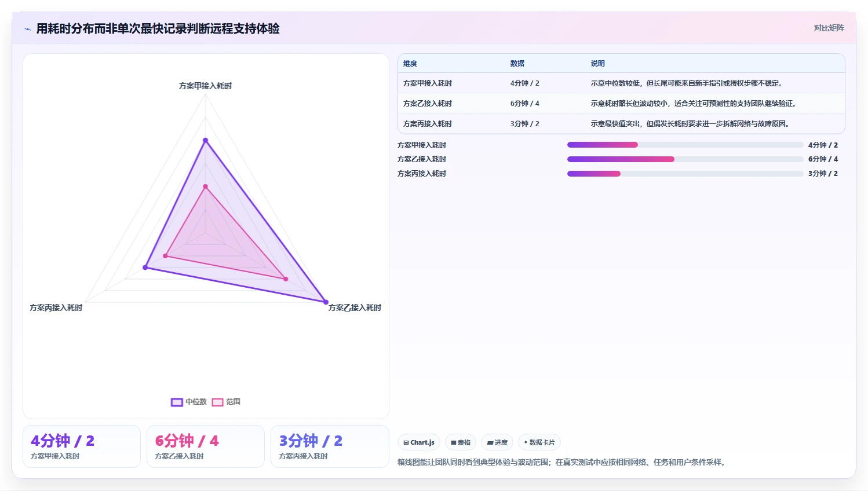Click the radar chart 方案甲接入耗时 axis label

point(205,86)
